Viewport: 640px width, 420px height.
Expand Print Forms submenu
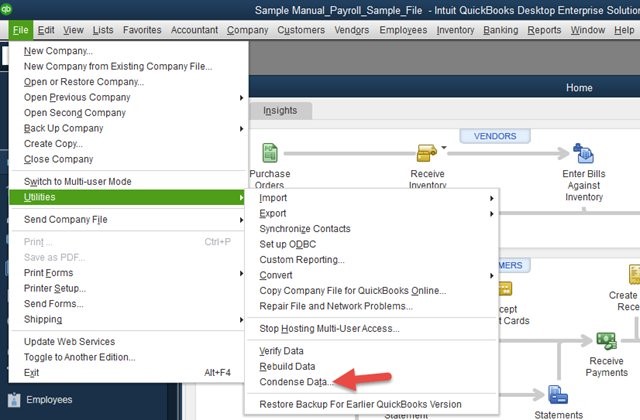pyautogui.click(x=241, y=273)
